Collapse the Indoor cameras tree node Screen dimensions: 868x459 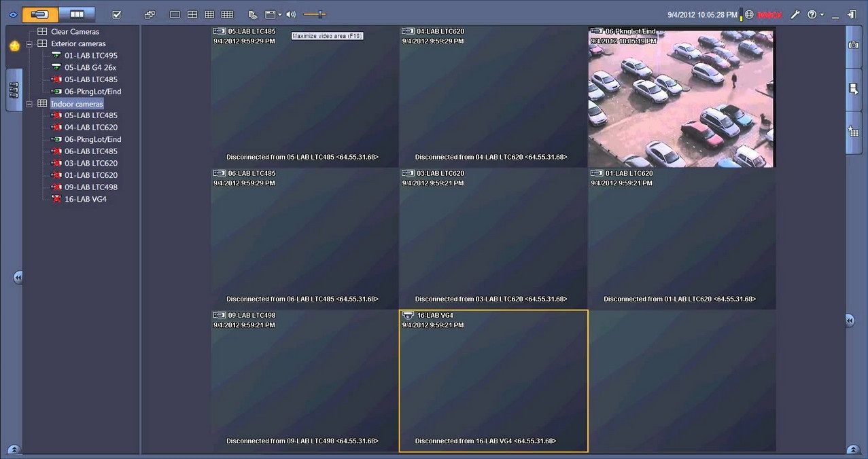point(29,103)
